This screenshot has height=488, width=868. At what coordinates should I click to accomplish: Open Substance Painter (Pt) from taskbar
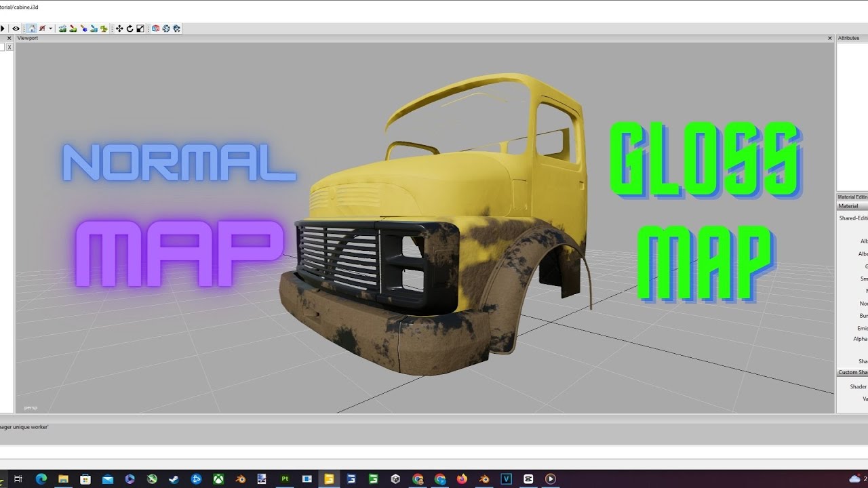pyautogui.click(x=285, y=479)
